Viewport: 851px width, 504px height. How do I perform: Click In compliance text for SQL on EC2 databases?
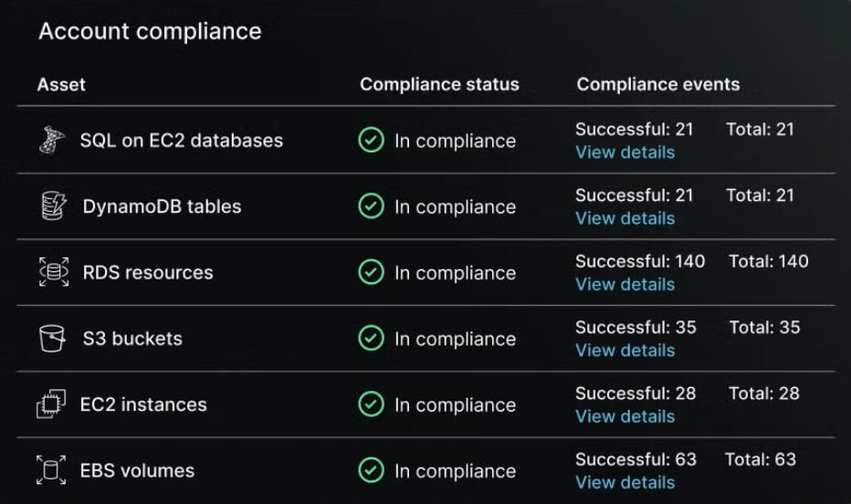pos(455,141)
